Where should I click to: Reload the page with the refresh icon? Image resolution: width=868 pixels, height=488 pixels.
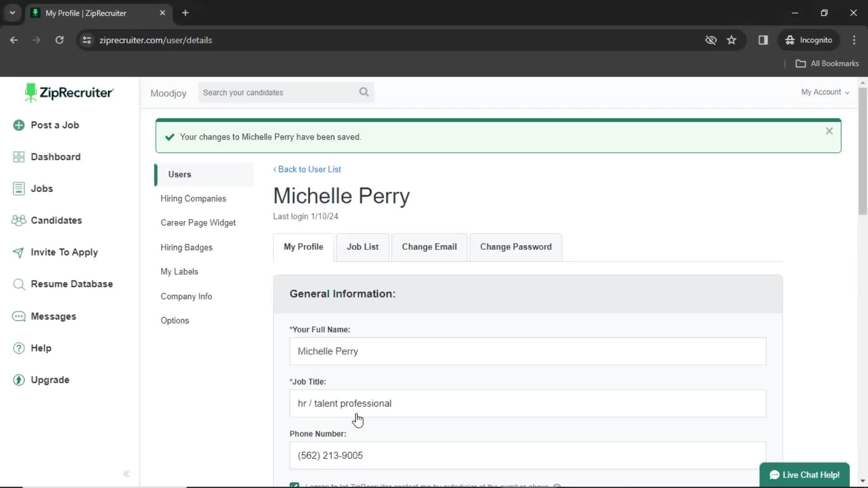(x=59, y=40)
